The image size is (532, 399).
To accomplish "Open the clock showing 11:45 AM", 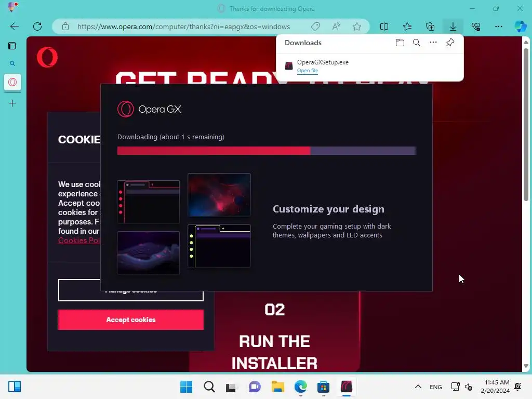I will 495,387.
